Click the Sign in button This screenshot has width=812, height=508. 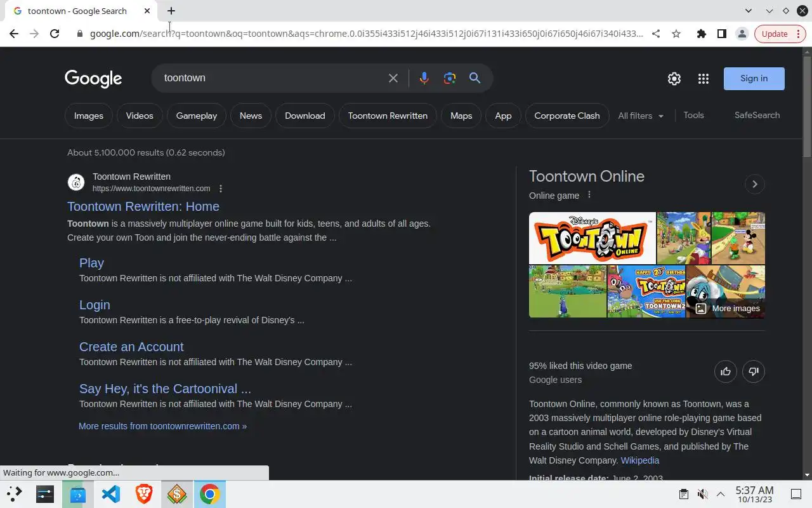tap(754, 79)
